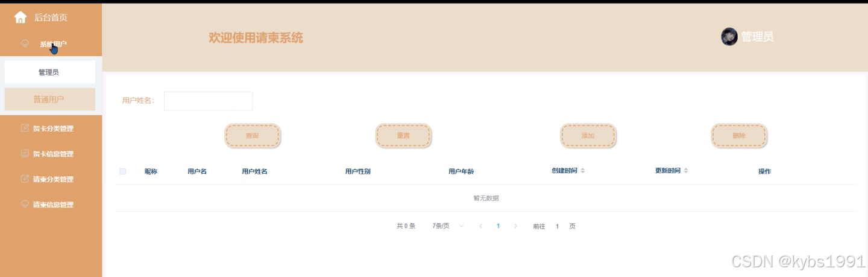Click the 共 0 条 total count text
Image resolution: width=868 pixels, height=277 pixels.
coord(406,226)
